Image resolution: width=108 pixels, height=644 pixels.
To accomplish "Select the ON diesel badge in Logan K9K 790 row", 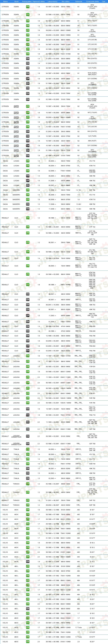I will [x=28, y=176].
